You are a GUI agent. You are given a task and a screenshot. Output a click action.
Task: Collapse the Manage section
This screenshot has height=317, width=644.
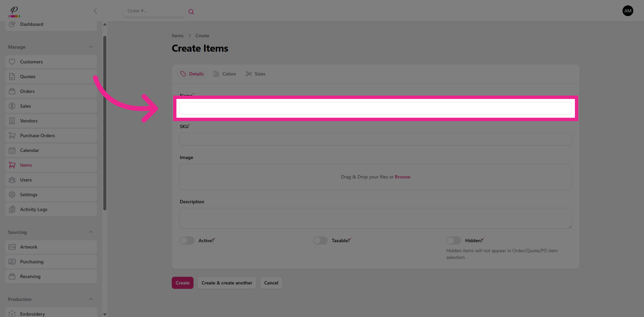[91, 47]
